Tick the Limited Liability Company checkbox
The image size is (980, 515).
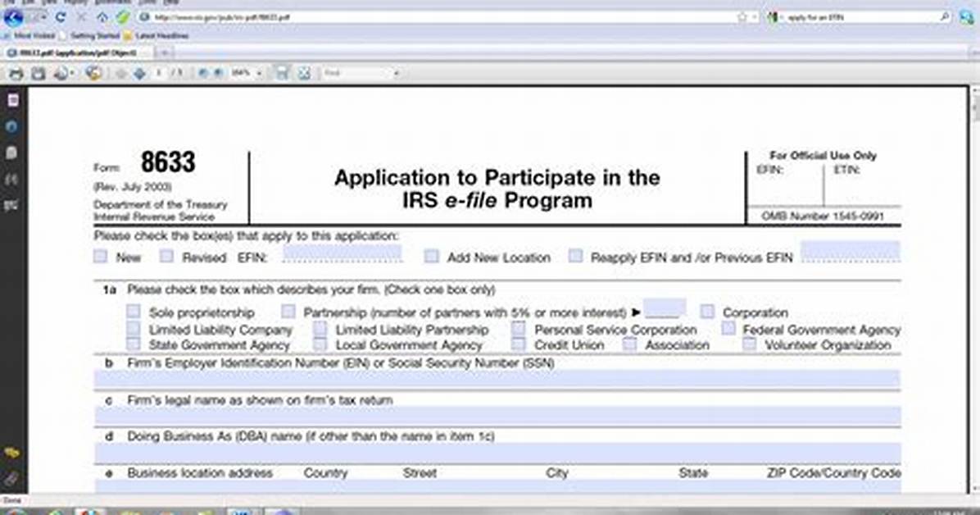click(133, 329)
